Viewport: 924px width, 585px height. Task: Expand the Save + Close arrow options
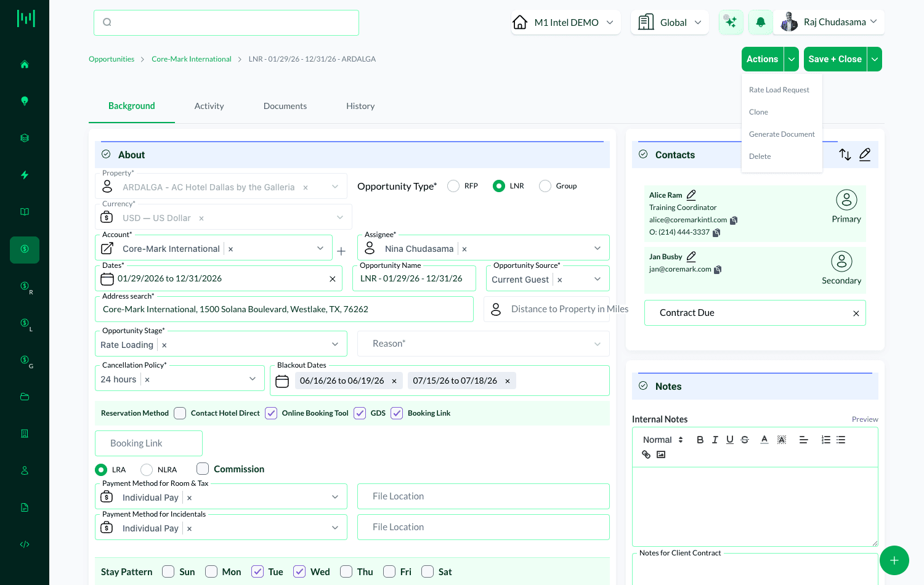coord(875,59)
